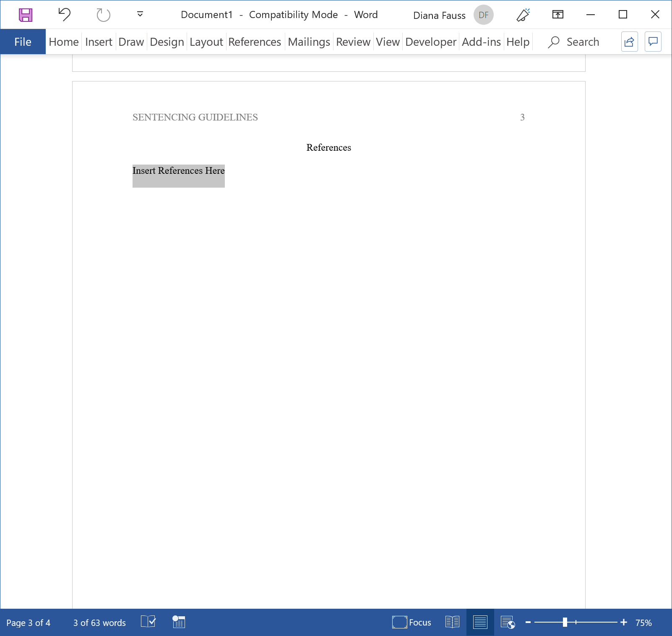Open the File menu
This screenshot has width=672, height=636.
coord(23,42)
